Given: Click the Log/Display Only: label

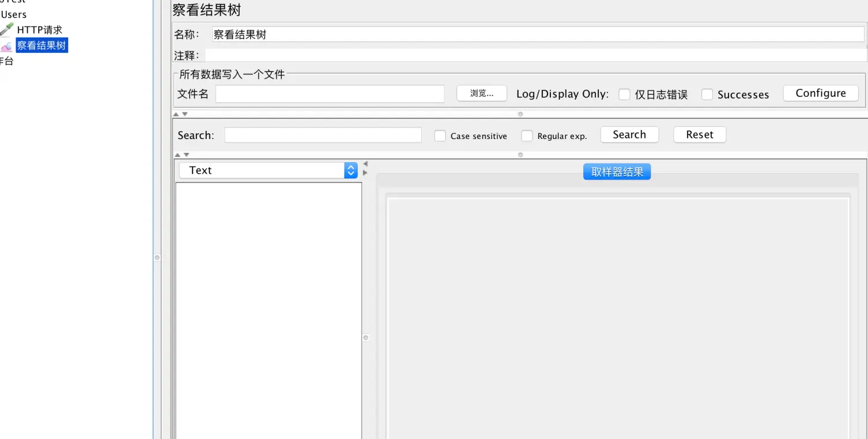Looking at the screenshot, I should [562, 94].
